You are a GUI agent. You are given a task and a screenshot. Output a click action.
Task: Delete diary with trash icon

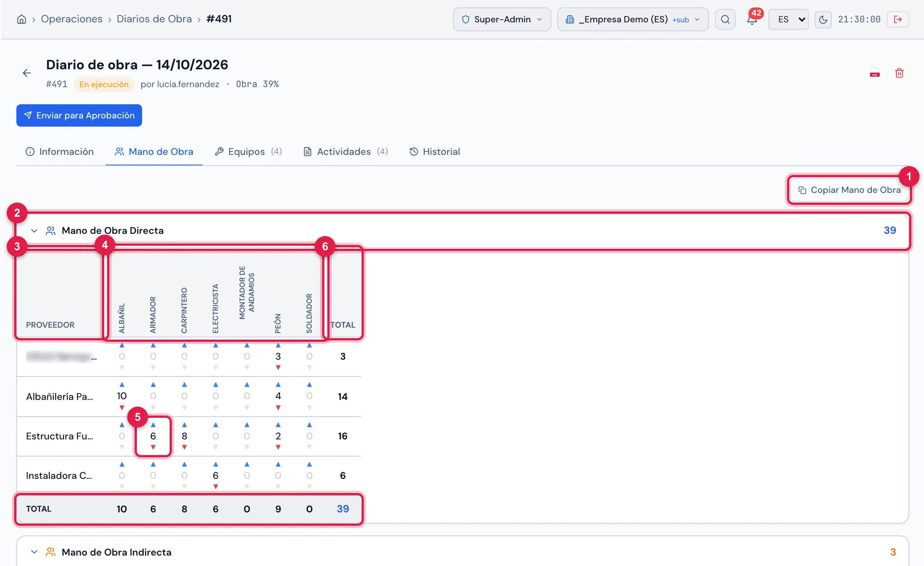click(x=899, y=73)
